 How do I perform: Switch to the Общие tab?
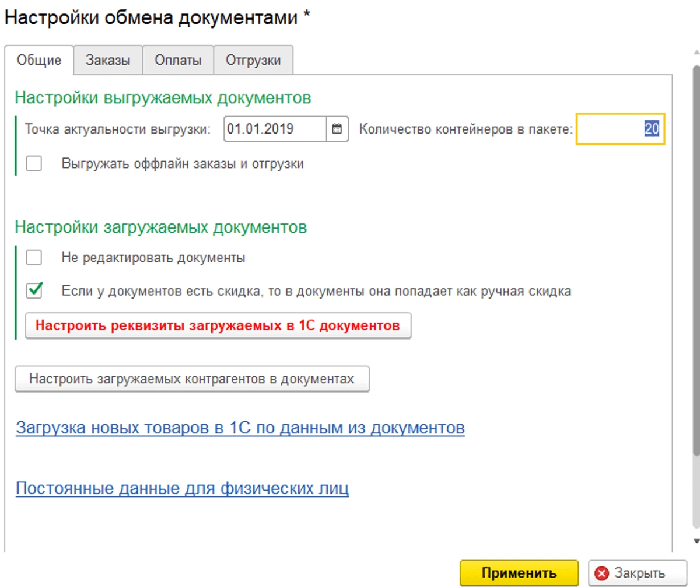pos(39,60)
